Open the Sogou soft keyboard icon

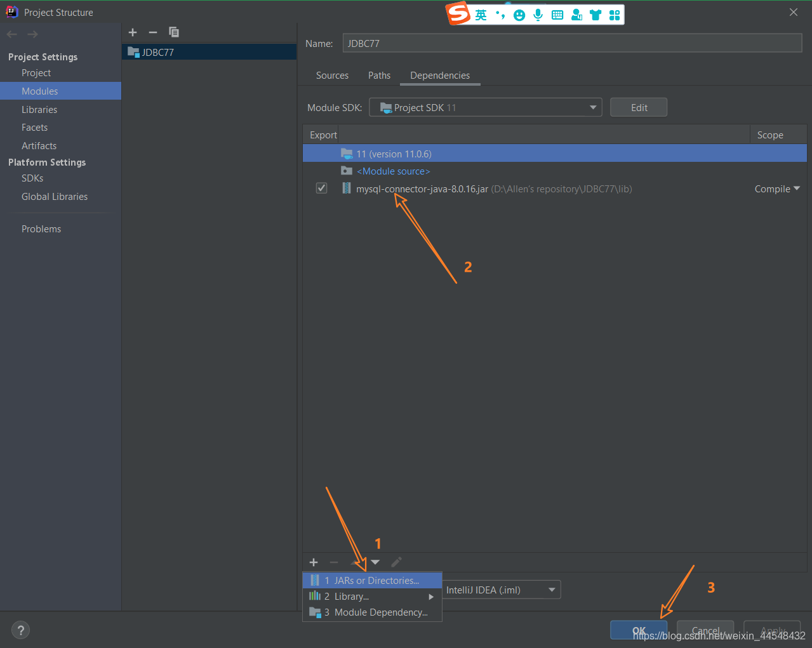pyautogui.click(x=557, y=15)
